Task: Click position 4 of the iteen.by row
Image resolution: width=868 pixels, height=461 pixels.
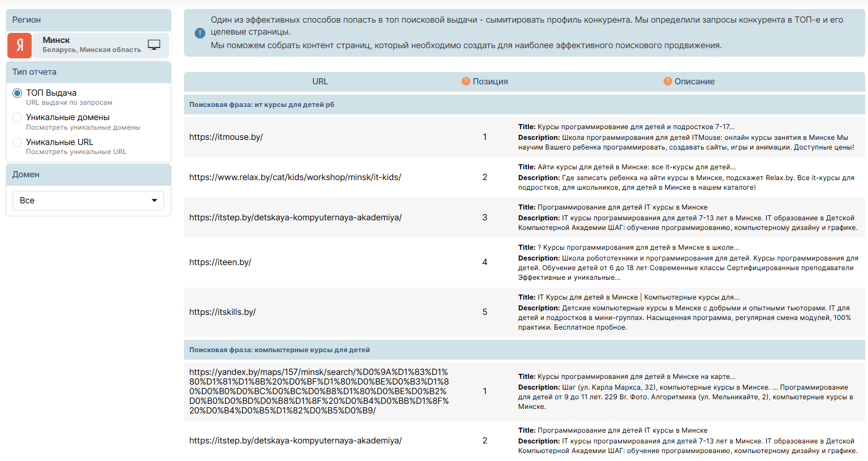Action: coord(485,262)
